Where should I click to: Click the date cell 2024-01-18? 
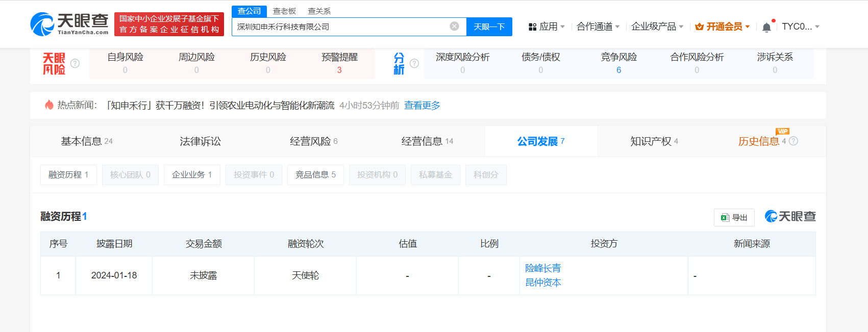(114, 275)
